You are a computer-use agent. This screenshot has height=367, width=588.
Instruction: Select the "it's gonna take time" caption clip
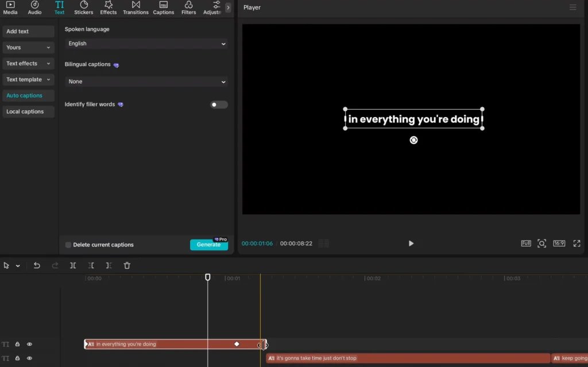click(x=408, y=358)
